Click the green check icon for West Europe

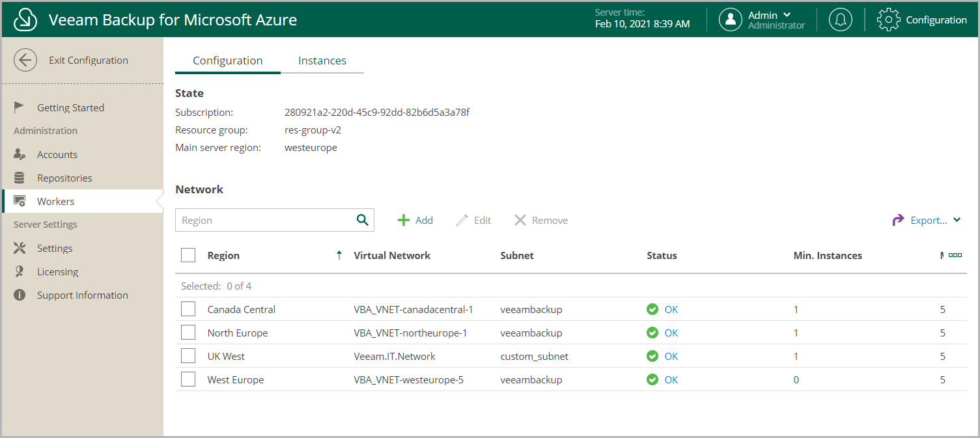coord(652,379)
